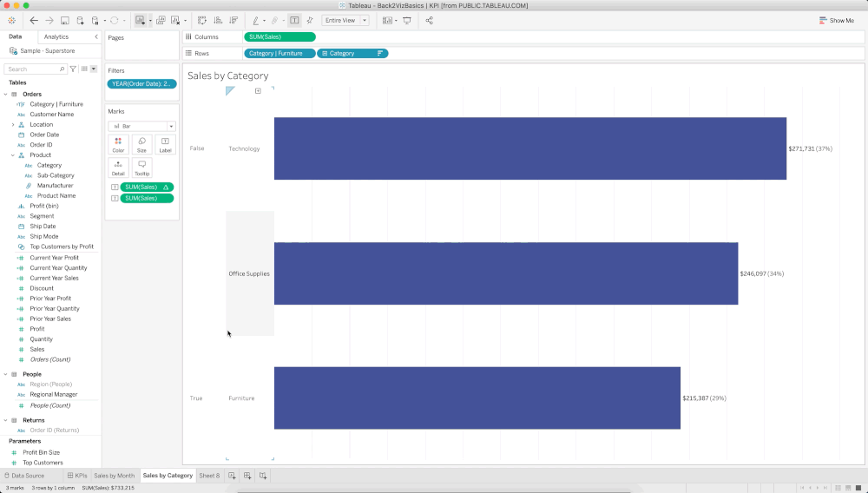Image resolution: width=868 pixels, height=493 pixels.
Task: Click the YEAR(Order Date) filter pill
Action: click(x=141, y=84)
